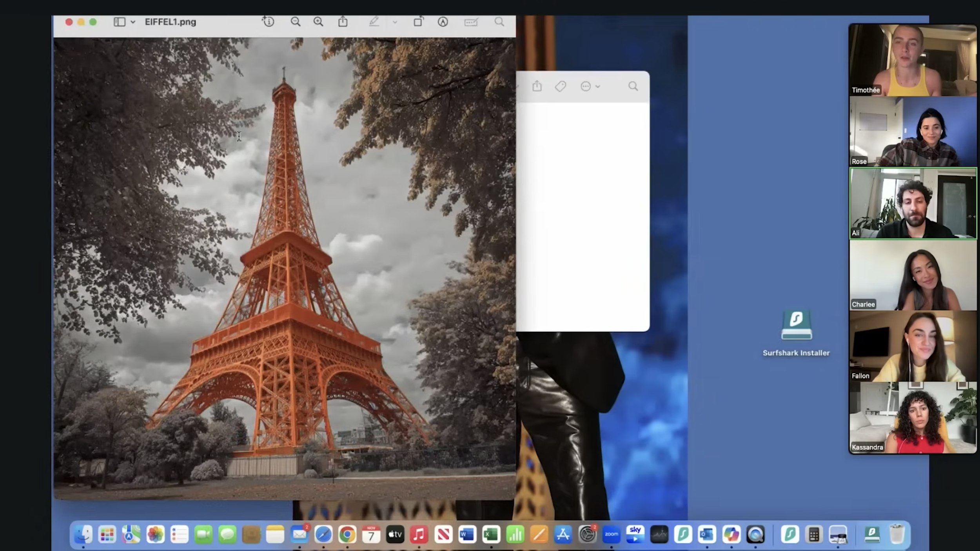The height and width of the screenshot is (551, 980).
Task: Click the Inspector info icon in Preview
Action: [269, 22]
